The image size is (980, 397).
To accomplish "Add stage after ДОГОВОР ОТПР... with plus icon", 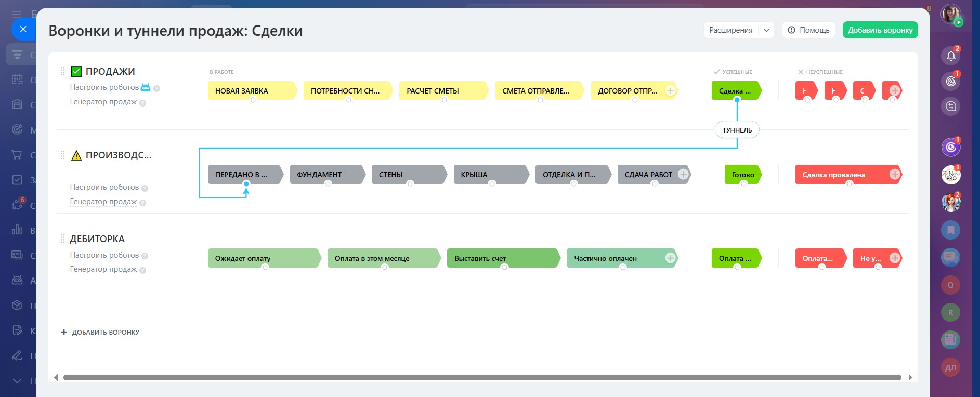I will coord(671,90).
